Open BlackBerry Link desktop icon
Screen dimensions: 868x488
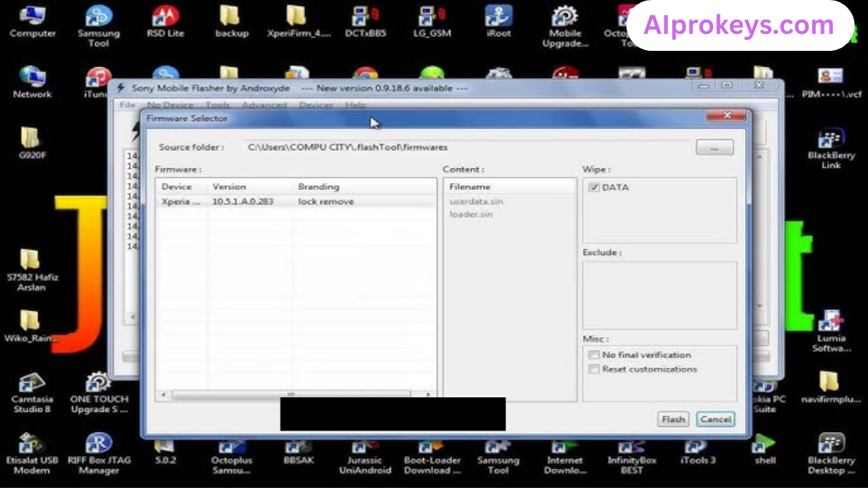click(x=831, y=148)
